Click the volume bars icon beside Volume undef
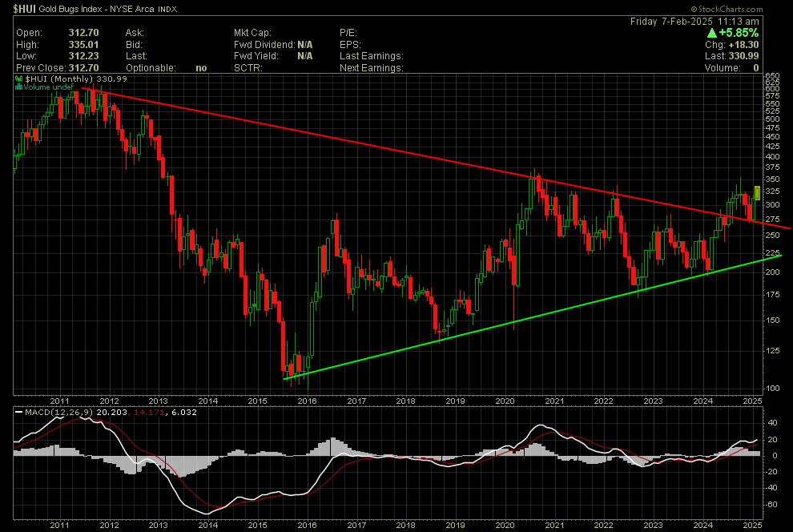Viewport: 793px width, 532px height. tap(18, 87)
